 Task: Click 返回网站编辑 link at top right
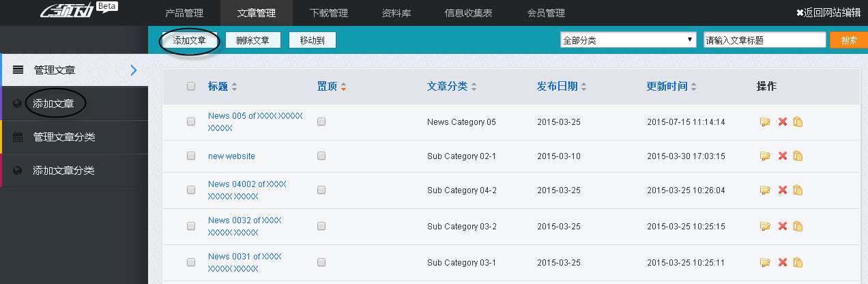[828, 12]
